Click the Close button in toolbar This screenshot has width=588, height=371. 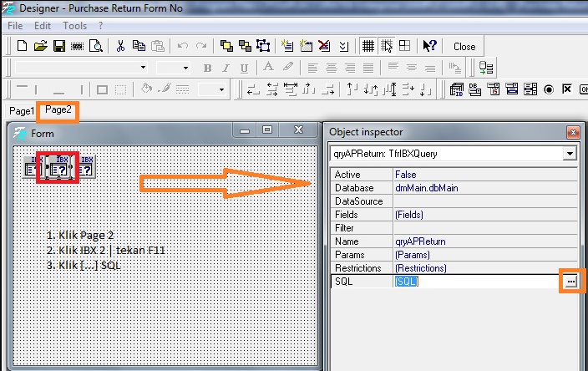point(464,47)
